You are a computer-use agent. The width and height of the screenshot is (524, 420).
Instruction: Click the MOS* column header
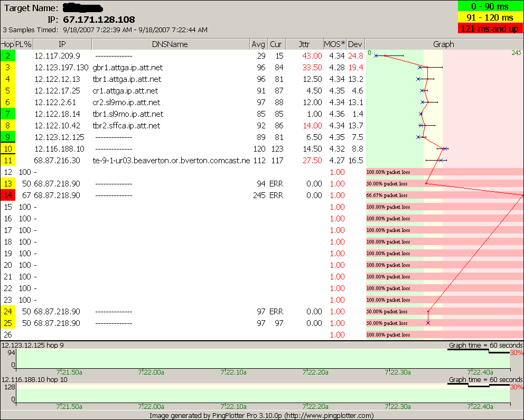[x=334, y=44]
